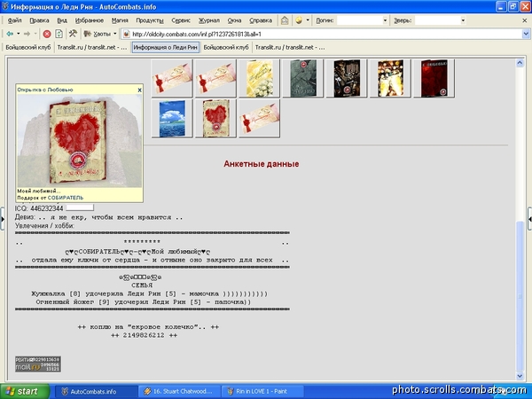The image size is (532, 399).
Task: Switch to second Бойцовский клуб tab
Action: point(226,47)
